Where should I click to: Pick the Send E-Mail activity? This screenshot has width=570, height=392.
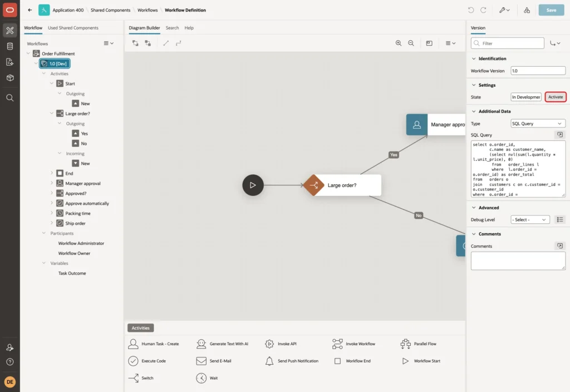coord(213,361)
